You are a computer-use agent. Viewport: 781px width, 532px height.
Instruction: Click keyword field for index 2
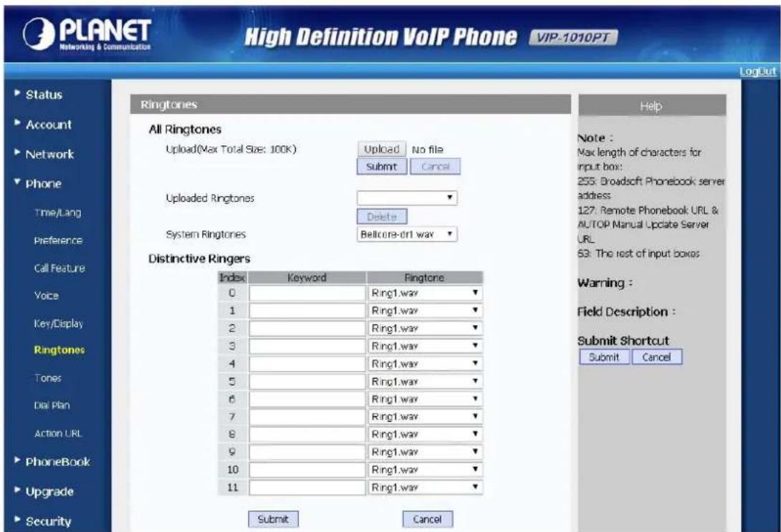pos(307,329)
